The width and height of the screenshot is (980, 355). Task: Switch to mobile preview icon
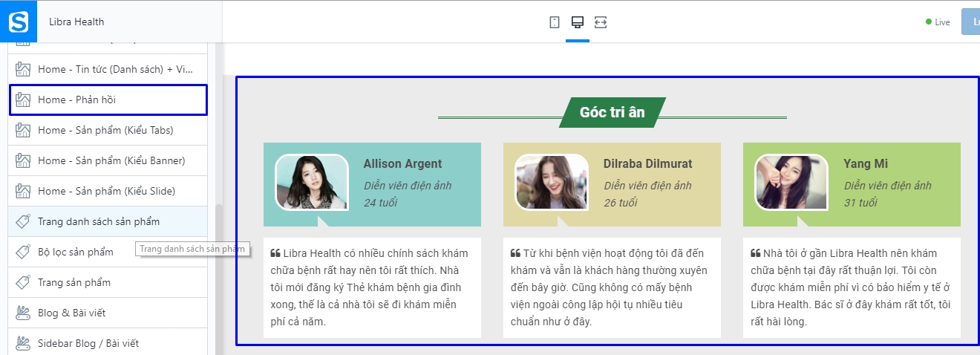554,22
